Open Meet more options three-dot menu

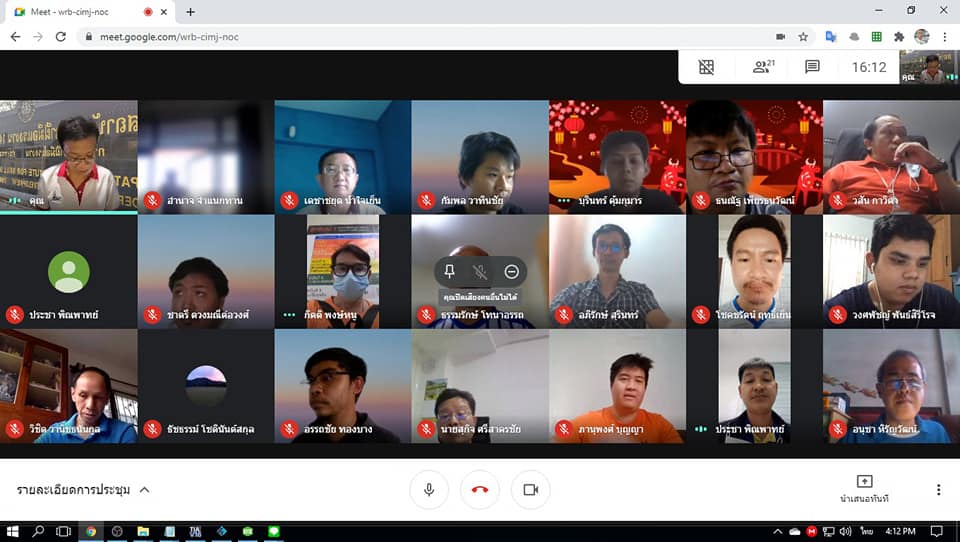click(938, 489)
